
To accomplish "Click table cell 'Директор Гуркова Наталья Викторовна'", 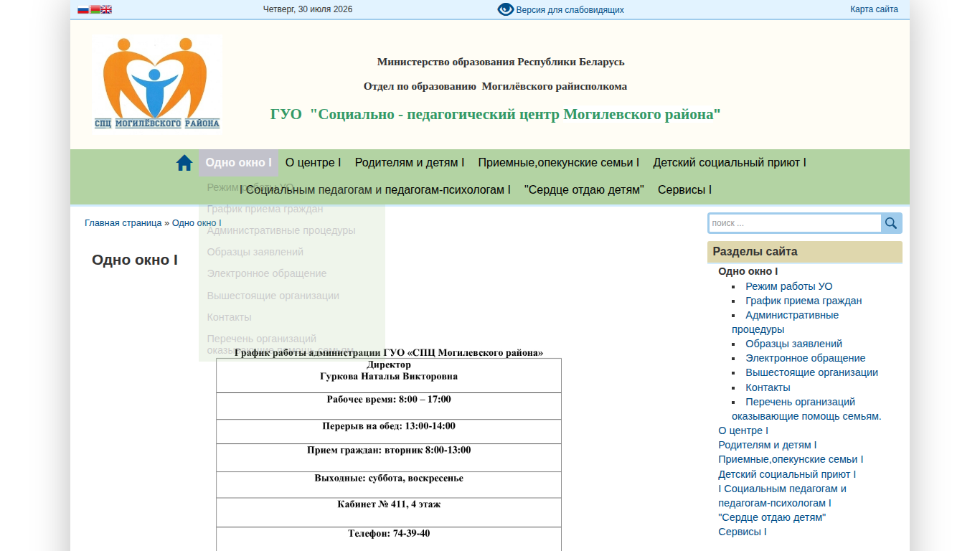I will pos(389,375).
